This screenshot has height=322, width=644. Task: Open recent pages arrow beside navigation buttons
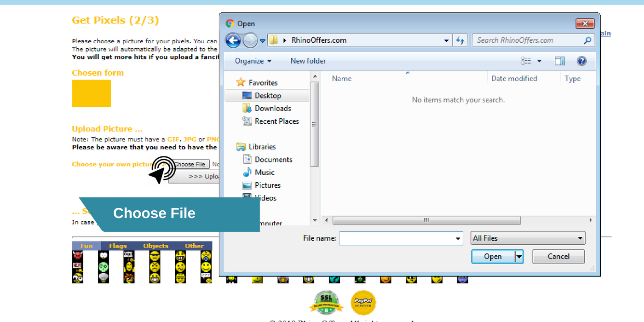pos(263,40)
